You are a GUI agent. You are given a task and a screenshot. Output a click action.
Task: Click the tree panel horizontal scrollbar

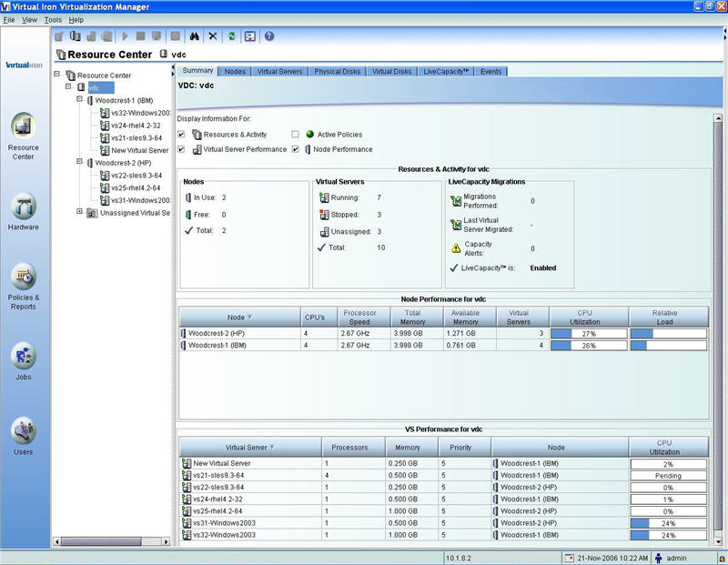101,541
